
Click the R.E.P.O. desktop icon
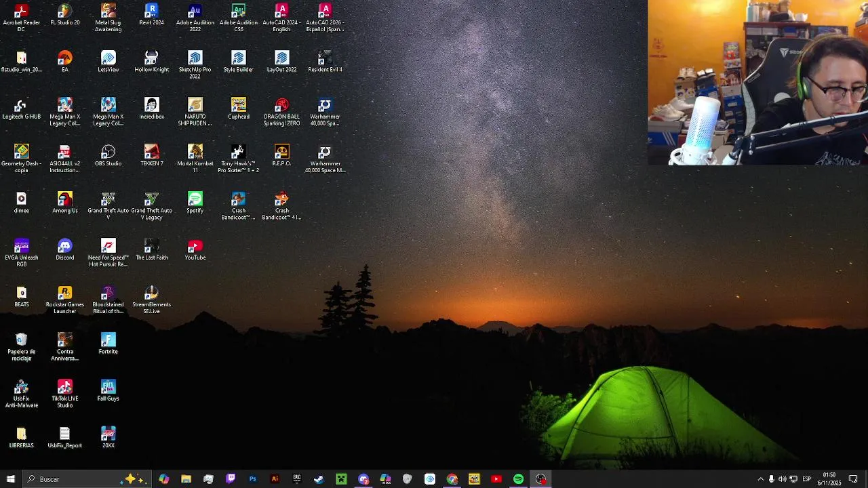[x=282, y=155]
